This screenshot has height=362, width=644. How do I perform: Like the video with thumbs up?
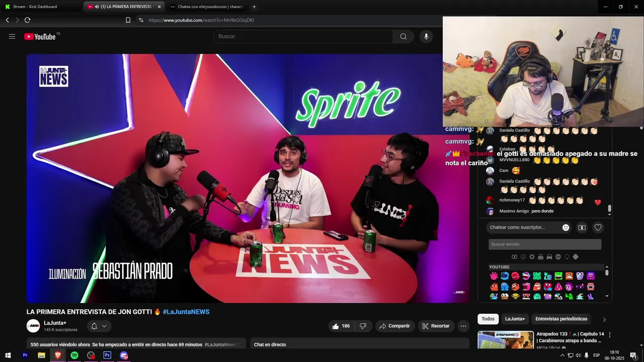click(341, 326)
